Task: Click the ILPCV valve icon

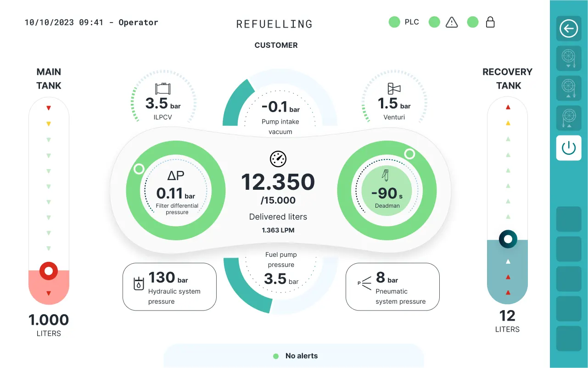Action: pos(163,89)
